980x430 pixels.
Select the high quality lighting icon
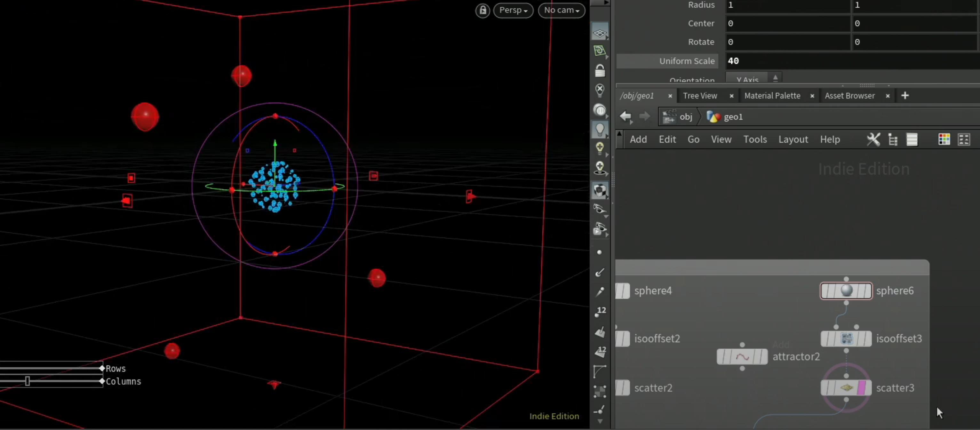pos(600,148)
